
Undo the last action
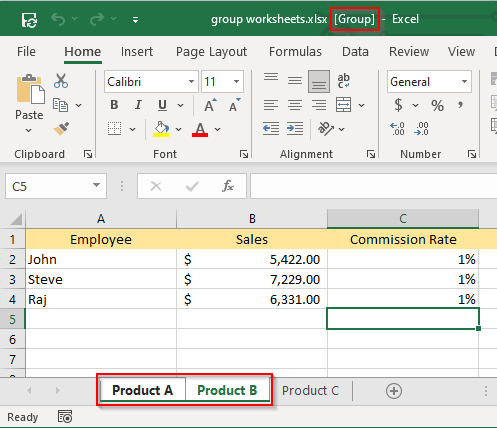point(58,19)
